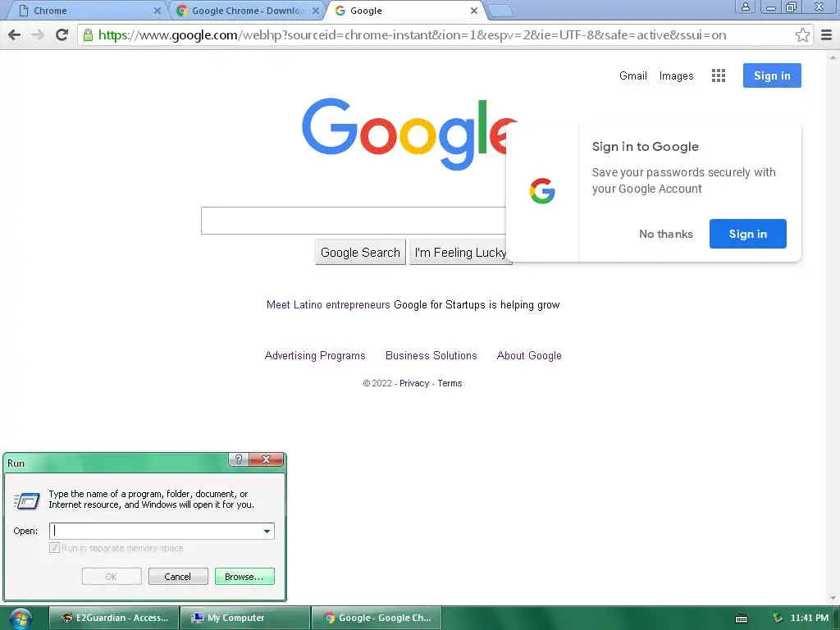Click the browser forward arrow
840x630 pixels.
[x=38, y=34]
